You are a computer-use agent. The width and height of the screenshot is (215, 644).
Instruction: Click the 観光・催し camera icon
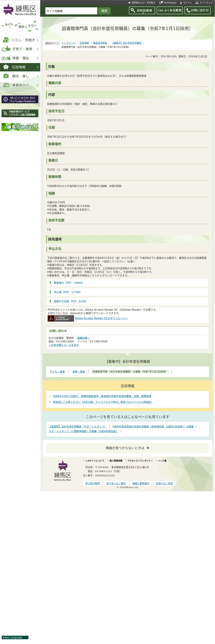coord(6,76)
